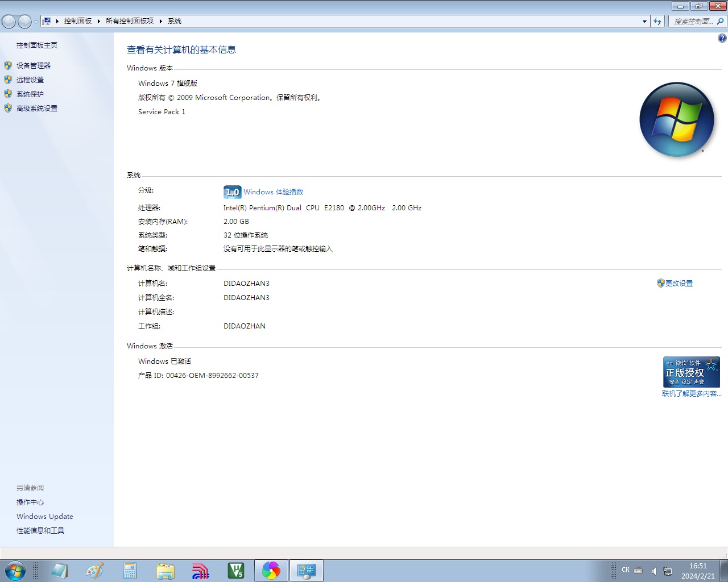728x582 pixels.
Task: Open the volume speaker tray icon
Action: (x=654, y=571)
